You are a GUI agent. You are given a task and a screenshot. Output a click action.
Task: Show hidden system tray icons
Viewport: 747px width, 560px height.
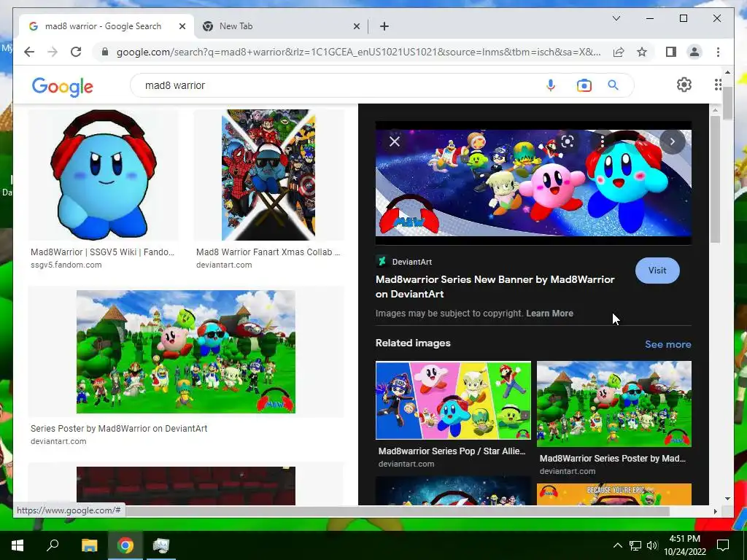tap(617, 545)
